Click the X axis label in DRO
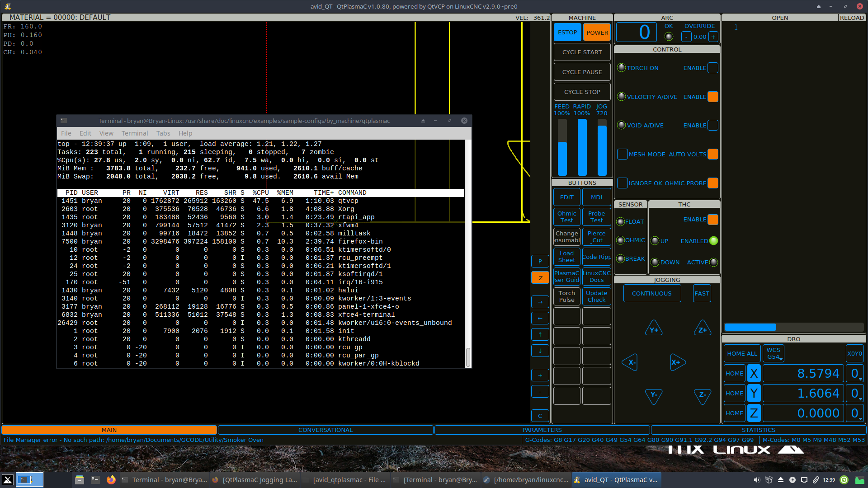The height and width of the screenshot is (488, 868). (754, 373)
